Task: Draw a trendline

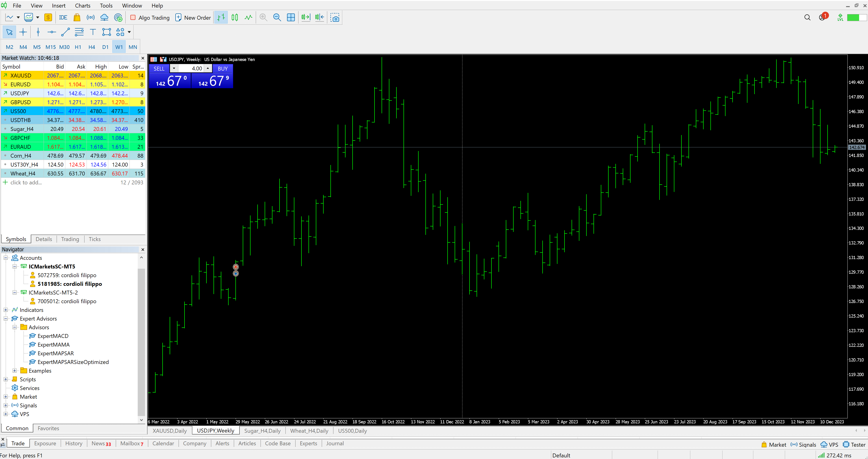Action: pyautogui.click(x=65, y=32)
